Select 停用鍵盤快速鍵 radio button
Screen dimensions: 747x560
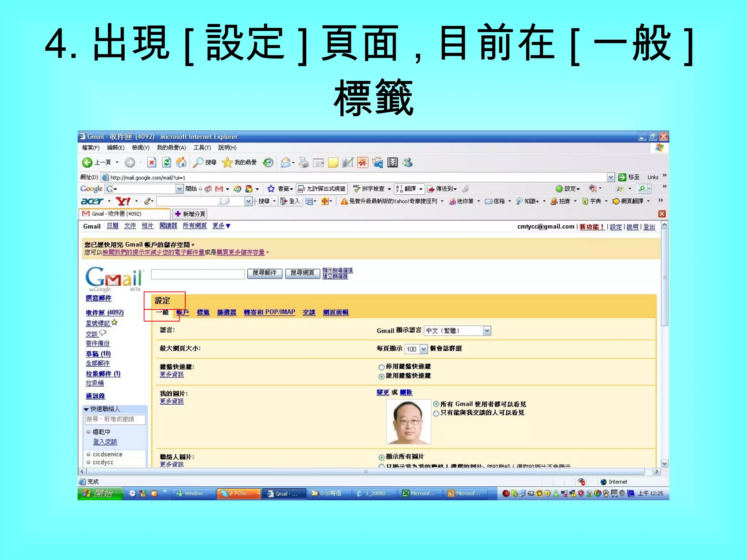(382, 367)
